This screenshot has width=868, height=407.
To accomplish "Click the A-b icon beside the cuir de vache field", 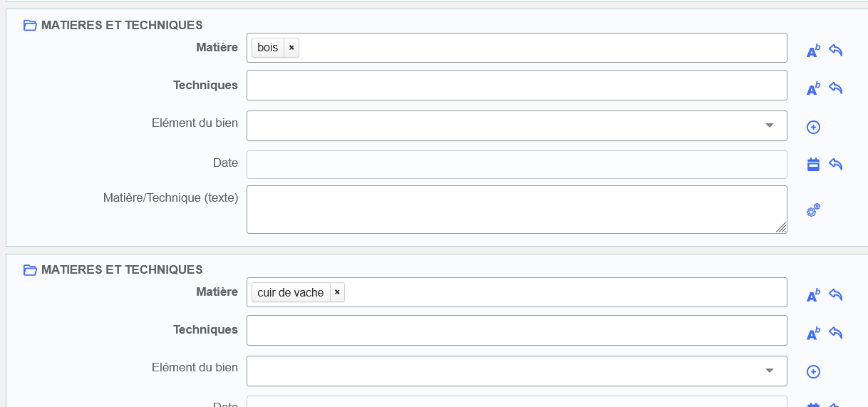I will coord(813,295).
